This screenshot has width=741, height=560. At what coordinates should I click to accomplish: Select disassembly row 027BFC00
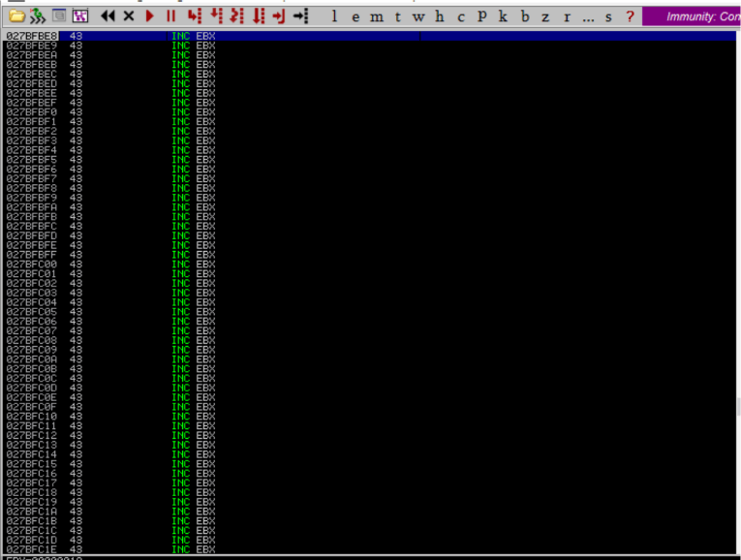pos(370,264)
